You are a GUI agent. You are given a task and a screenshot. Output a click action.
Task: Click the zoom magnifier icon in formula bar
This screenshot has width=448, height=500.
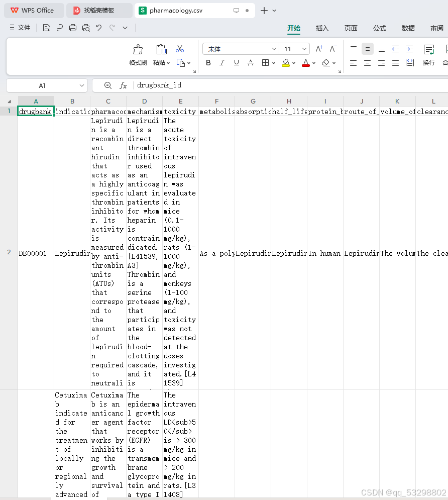[x=107, y=85]
